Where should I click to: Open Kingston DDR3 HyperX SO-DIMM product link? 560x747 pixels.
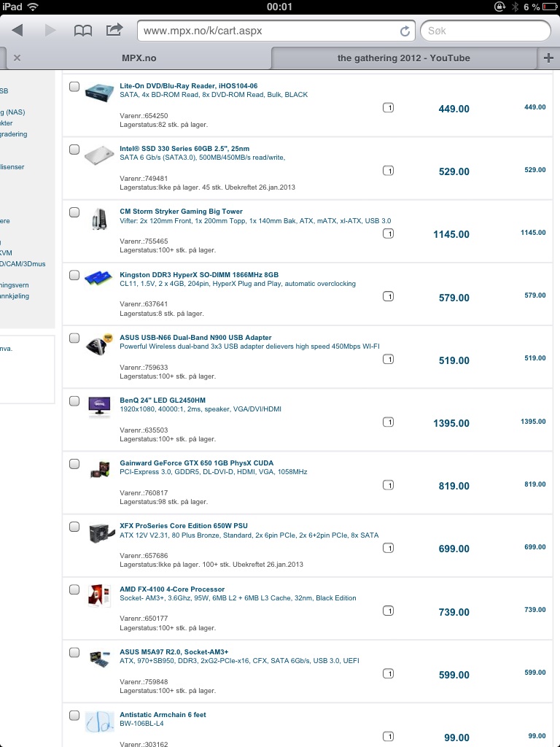tap(199, 275)
